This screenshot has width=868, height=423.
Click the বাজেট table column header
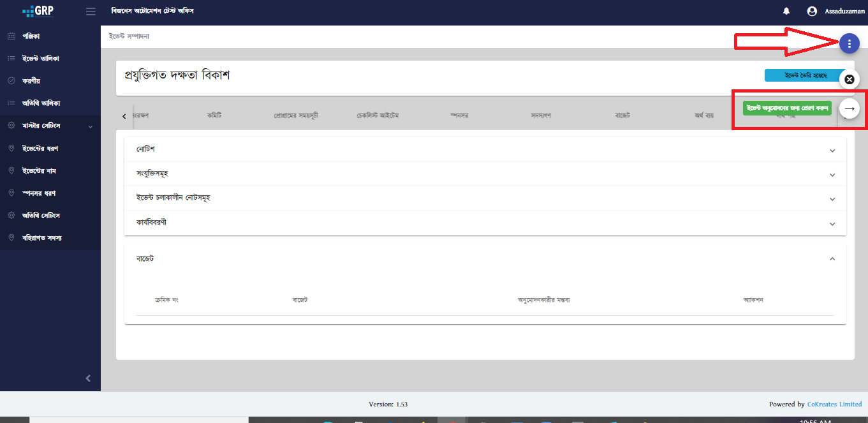pyautogui.click(x=300, y=300)
